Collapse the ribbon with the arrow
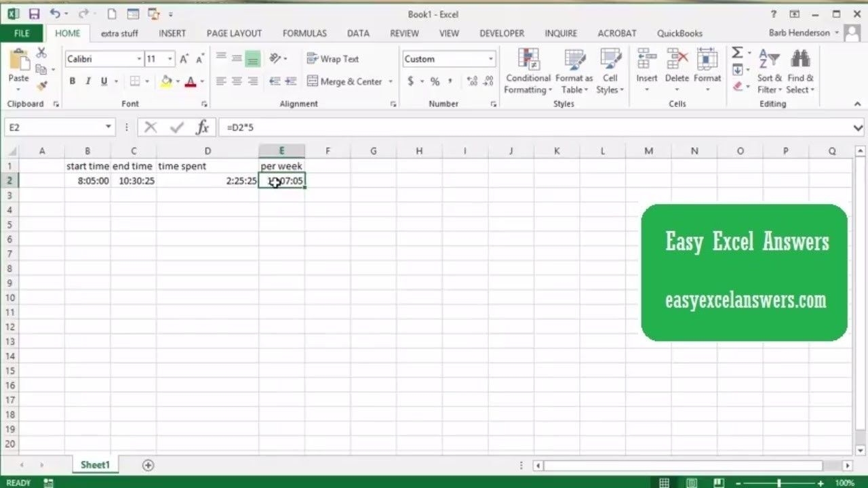This screenshot has width=868, height=488. coord(857,104)
